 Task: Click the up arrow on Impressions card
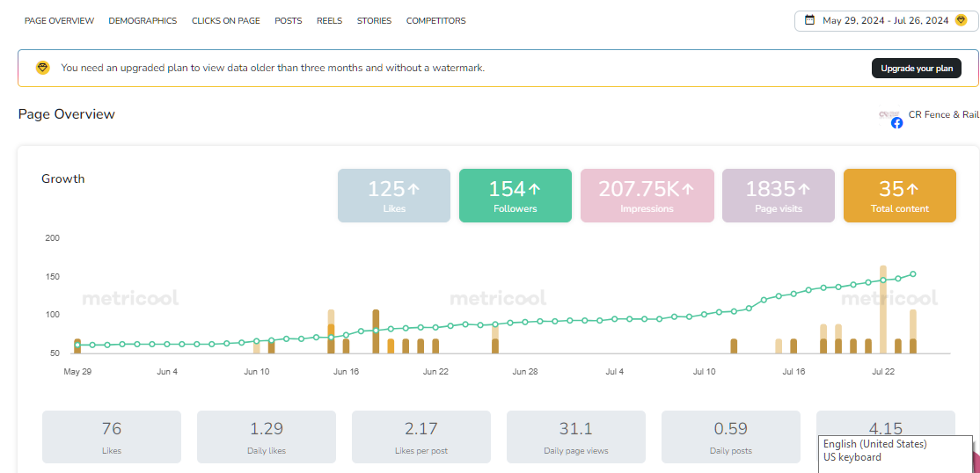(x=688, y=188)
